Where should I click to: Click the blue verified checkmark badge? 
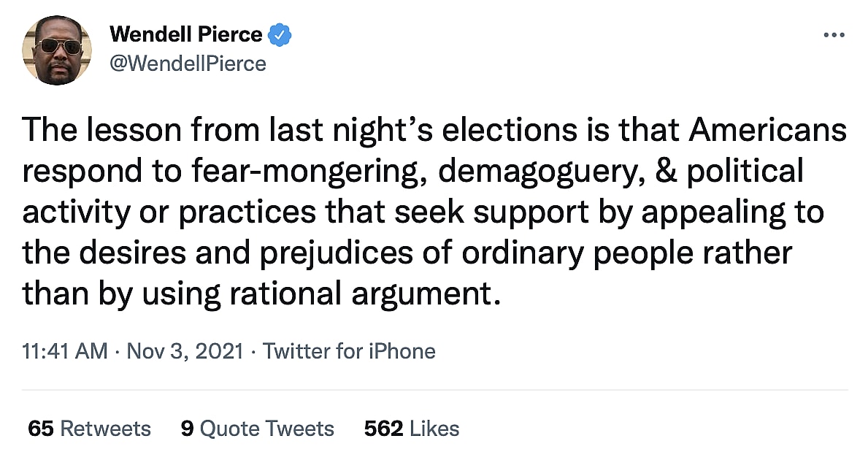[280, 34]
